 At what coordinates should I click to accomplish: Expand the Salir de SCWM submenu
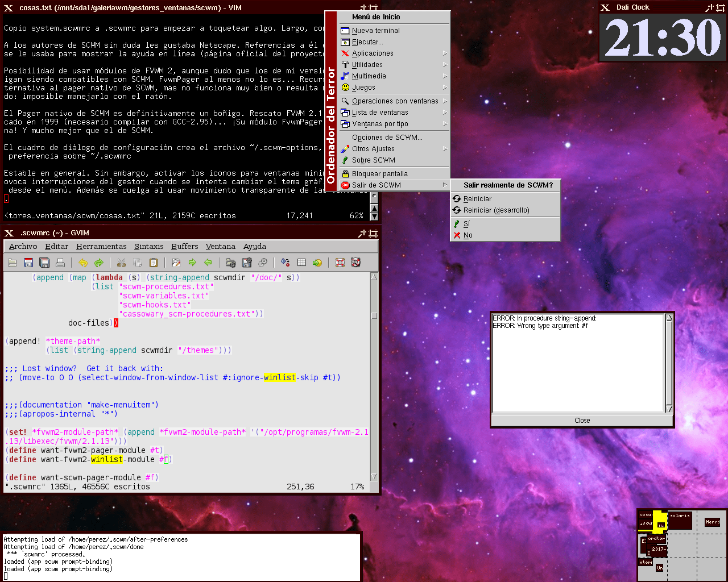(x=394, y=185)
